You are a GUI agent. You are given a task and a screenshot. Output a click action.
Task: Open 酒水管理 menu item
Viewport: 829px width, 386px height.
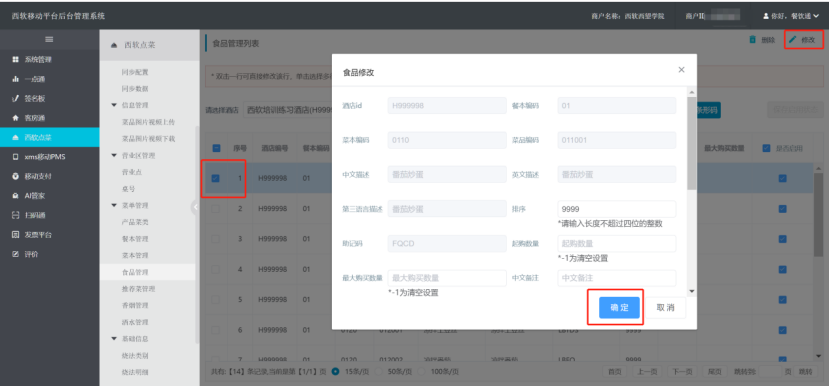pos(135,322)
